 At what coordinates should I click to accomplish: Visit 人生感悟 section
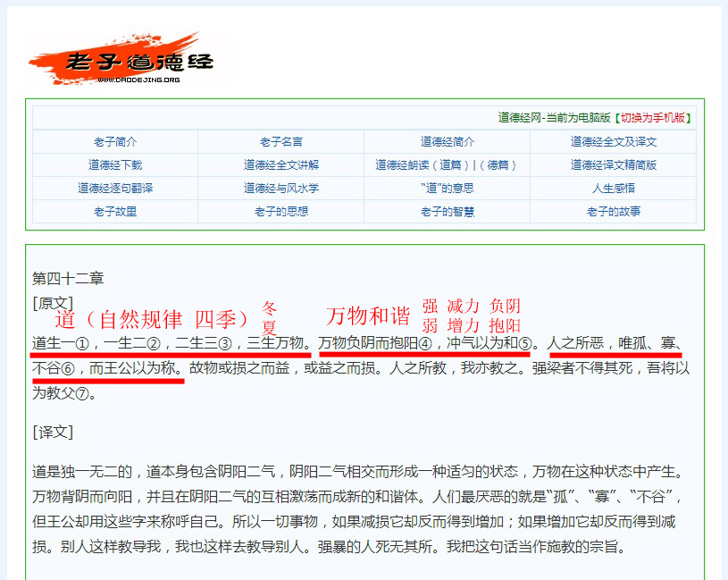pyautogui.click(x=614, y=188)
